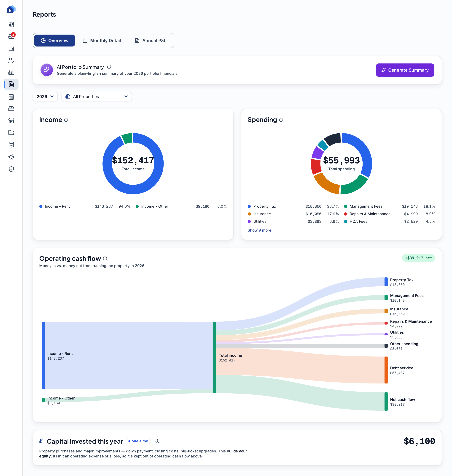Open the dashboard grid icon in sidebar
The width and height of the screenshot is (452, 476).
click(11, 24)
